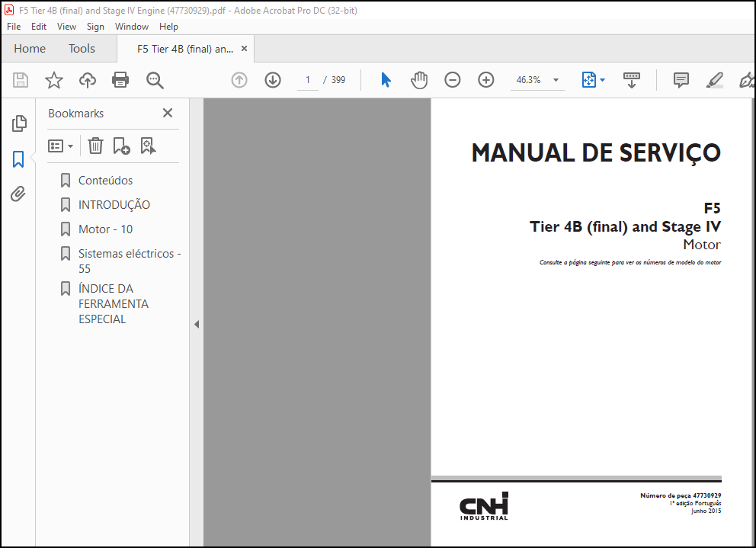Screen dimensions: 756x548
Task: Jump to ÍNDICE DA FERRAMENTA ESPECIAL bookmark
Action: click(x=114, y=304)
